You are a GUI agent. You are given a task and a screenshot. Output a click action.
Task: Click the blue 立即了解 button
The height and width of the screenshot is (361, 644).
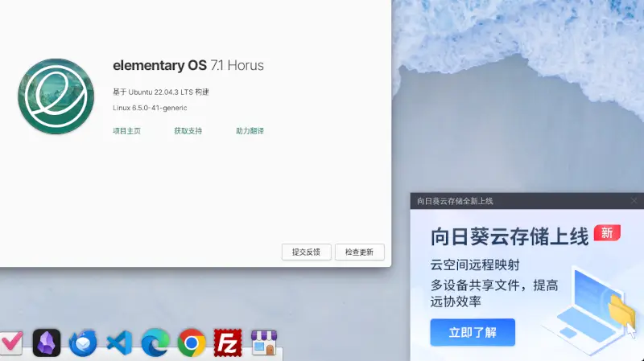coord(473,332)
